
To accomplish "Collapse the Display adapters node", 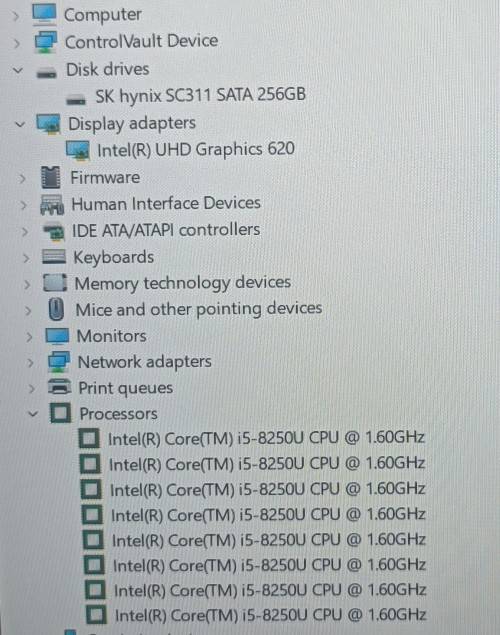I will coord(20,124).
